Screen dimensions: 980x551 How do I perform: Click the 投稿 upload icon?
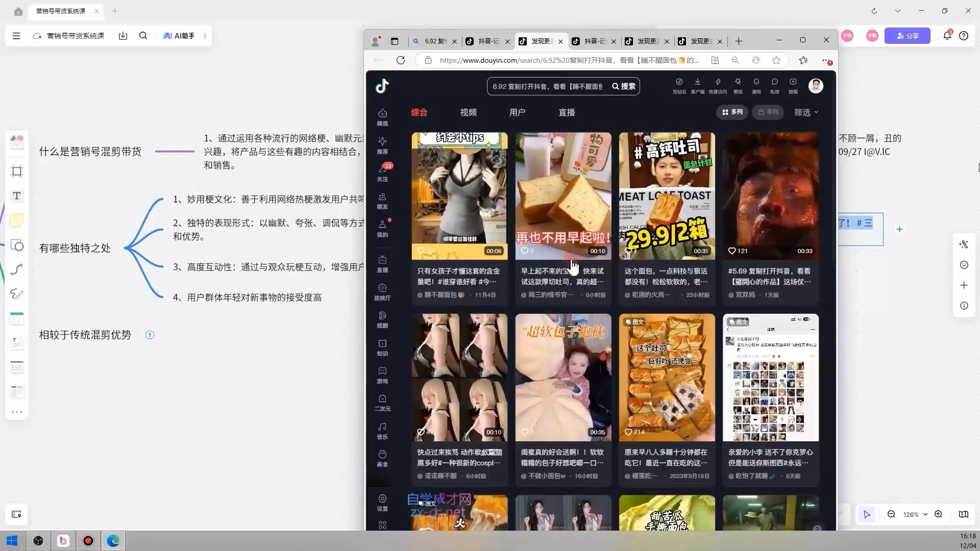[x=793, y=86]
